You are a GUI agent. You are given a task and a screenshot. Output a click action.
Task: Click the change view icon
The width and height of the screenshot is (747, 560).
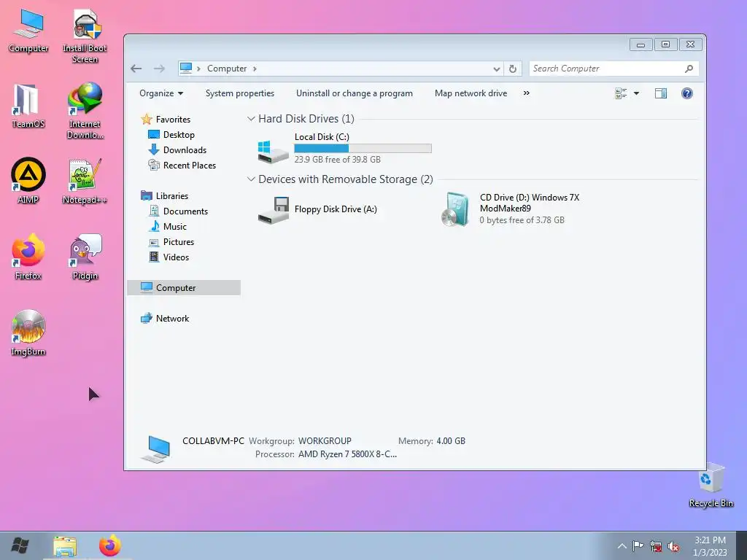coord(622,93)
